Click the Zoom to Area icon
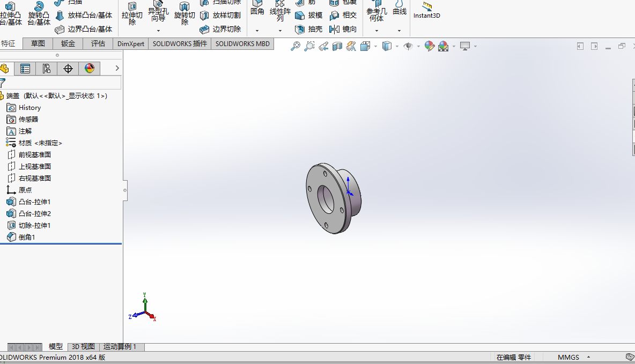The width and height of the screenshot is (635, 364). coord(309,46)
